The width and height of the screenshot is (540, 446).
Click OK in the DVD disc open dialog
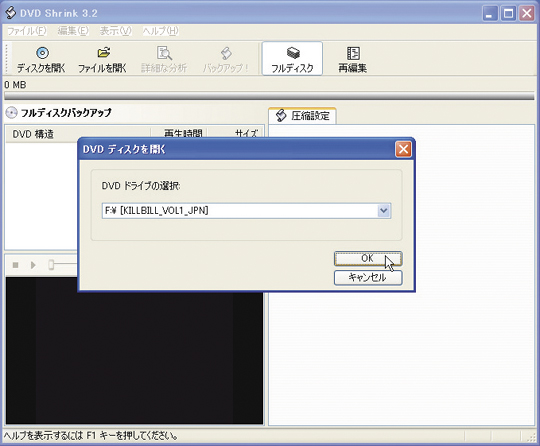tap(368, 259)
